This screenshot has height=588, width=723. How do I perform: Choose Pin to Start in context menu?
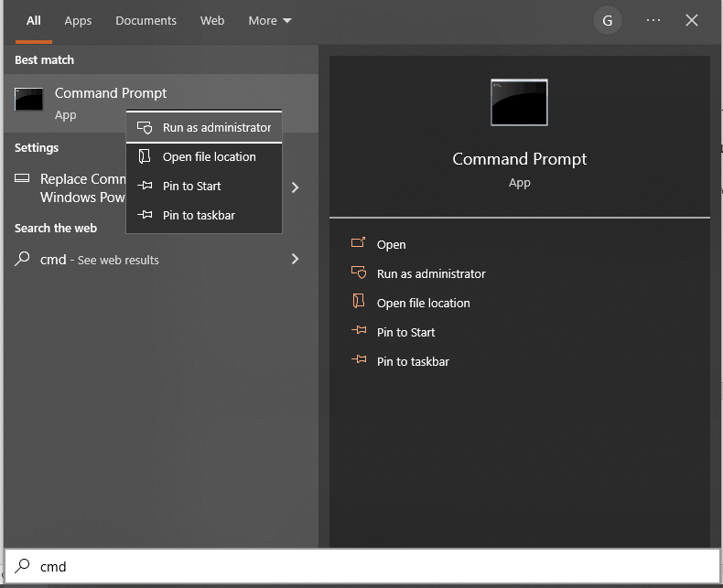coord(204,186)
